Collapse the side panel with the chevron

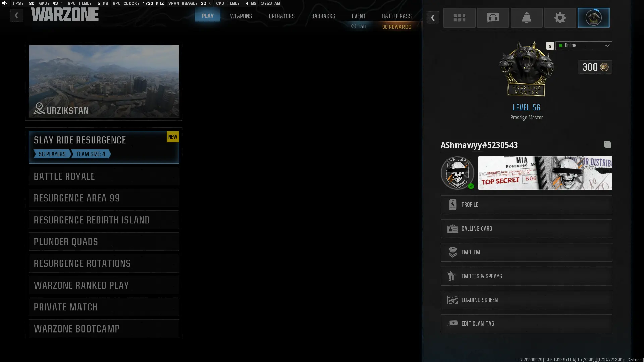pos(433,18)
